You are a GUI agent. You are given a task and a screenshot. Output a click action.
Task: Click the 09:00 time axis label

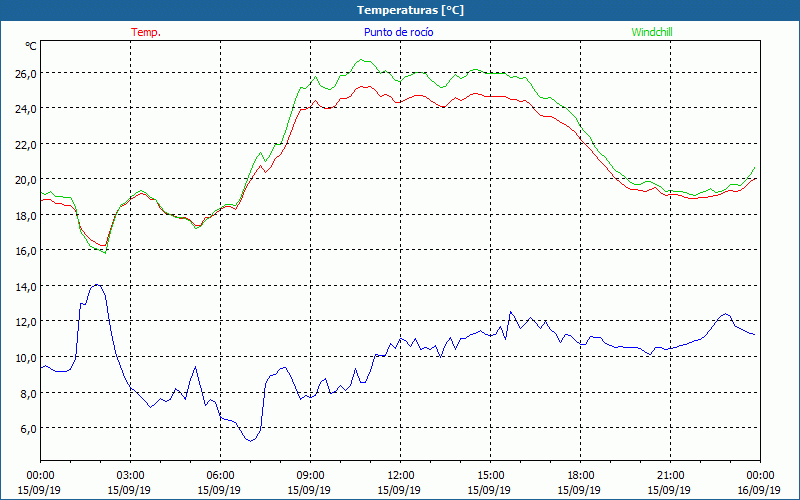pyautogui.click(x=310, y=476)
